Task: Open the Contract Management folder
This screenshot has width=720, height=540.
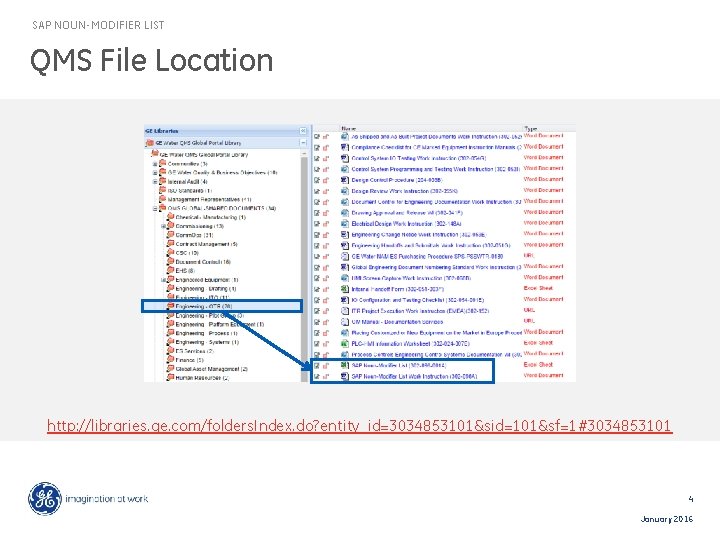Action: (207, 244)
